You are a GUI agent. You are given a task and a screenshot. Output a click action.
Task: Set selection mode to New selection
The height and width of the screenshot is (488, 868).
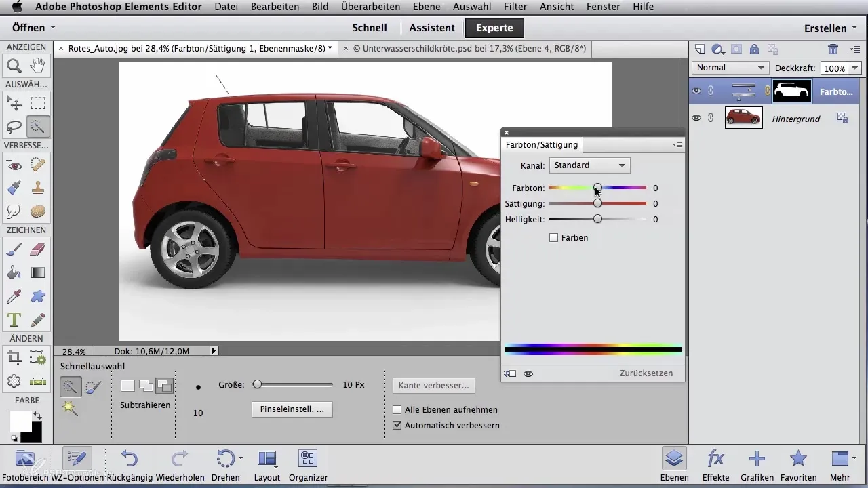[x=127, y=386]
